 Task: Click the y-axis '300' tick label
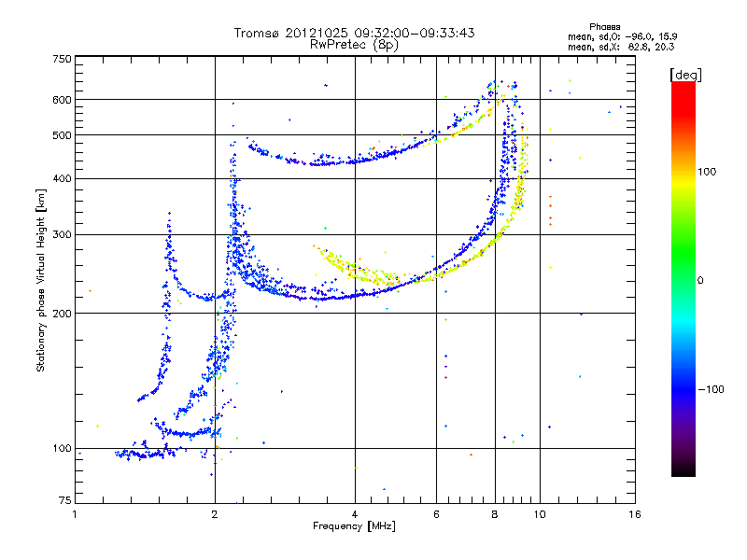pyautogui.click(x=62, y=235)
